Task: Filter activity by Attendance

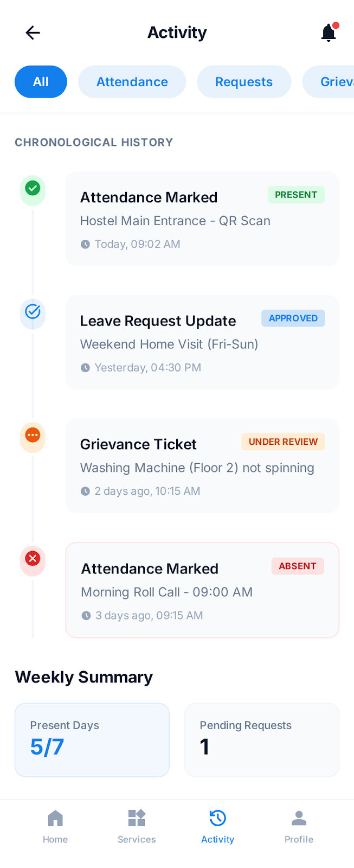Action: pos(132,82)
